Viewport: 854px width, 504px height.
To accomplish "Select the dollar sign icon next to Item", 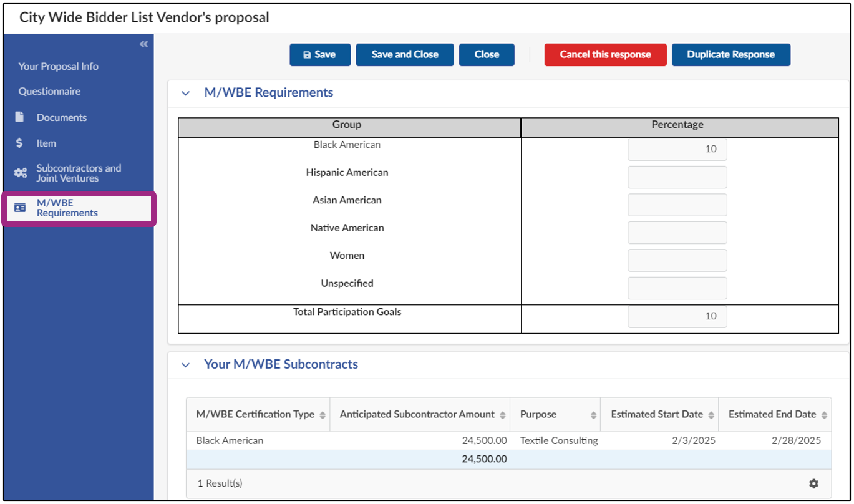I will click(19, 143).
